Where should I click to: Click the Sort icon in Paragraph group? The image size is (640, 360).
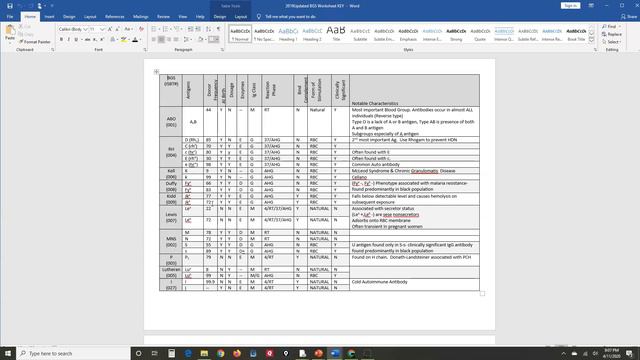pyautogui.click(x=209, y=29)
